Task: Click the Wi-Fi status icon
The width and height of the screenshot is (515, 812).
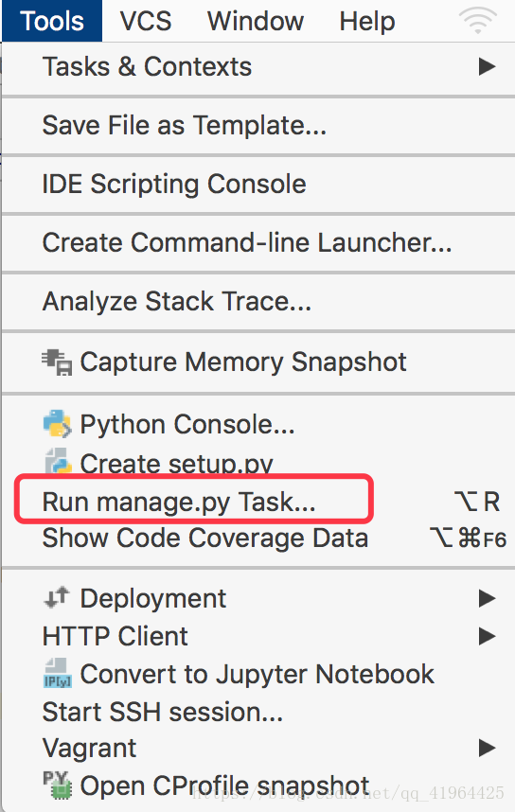Action: click(x=478, y=22)
